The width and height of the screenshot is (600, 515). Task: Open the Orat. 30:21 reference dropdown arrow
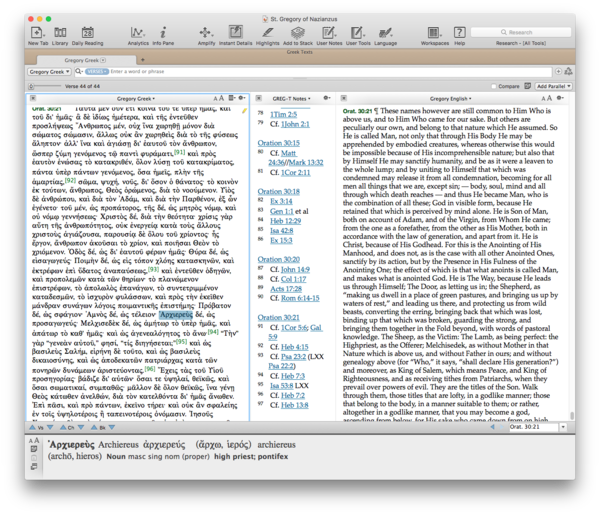[x=563, y=427]
